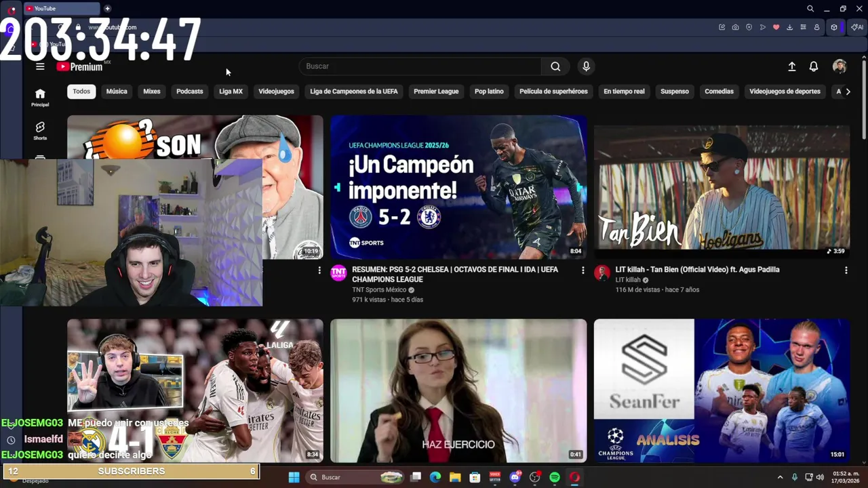The image size is (868, 488).
Task: Open Principal in the YouTube sidebar
Action: click(x=40, y=98)
